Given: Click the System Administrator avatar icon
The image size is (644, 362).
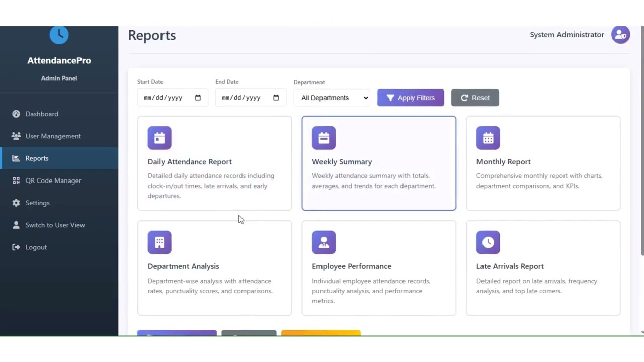Looking at the screenshot, I should coord(620,35).
